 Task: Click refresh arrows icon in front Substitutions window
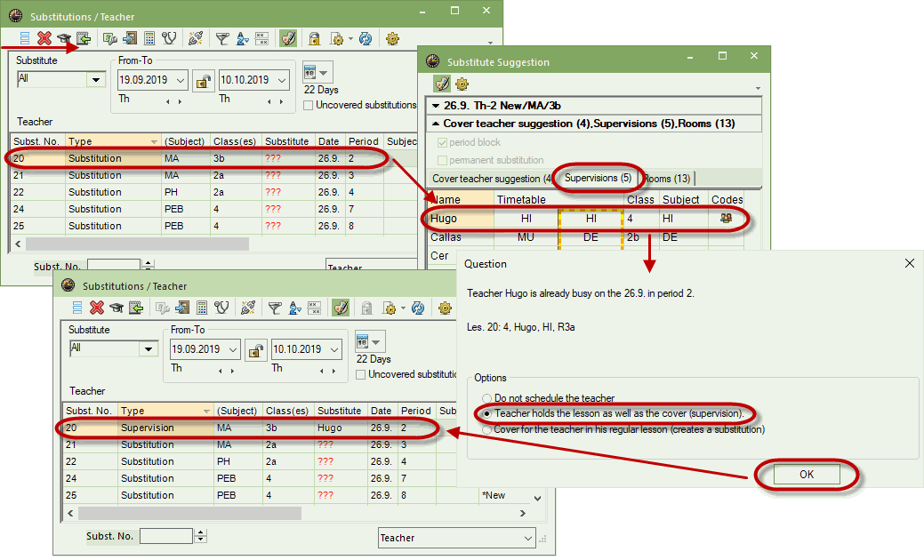418,308
